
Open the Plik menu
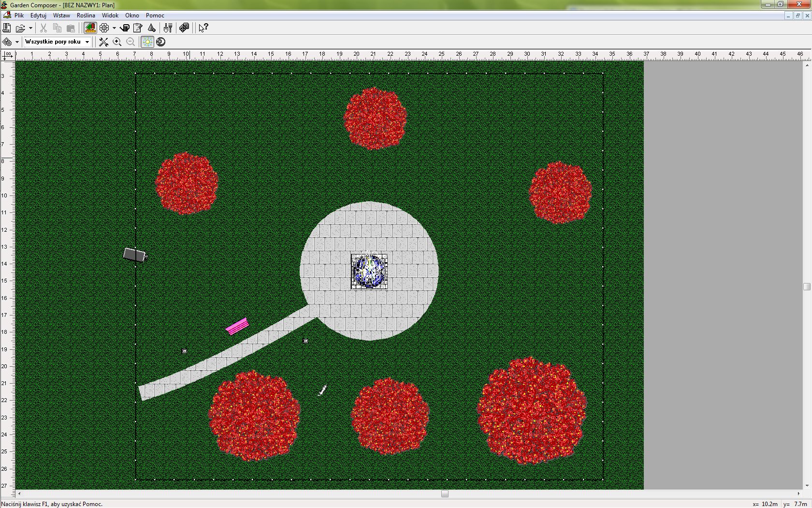pyautogui.click(x=19, y=15)
